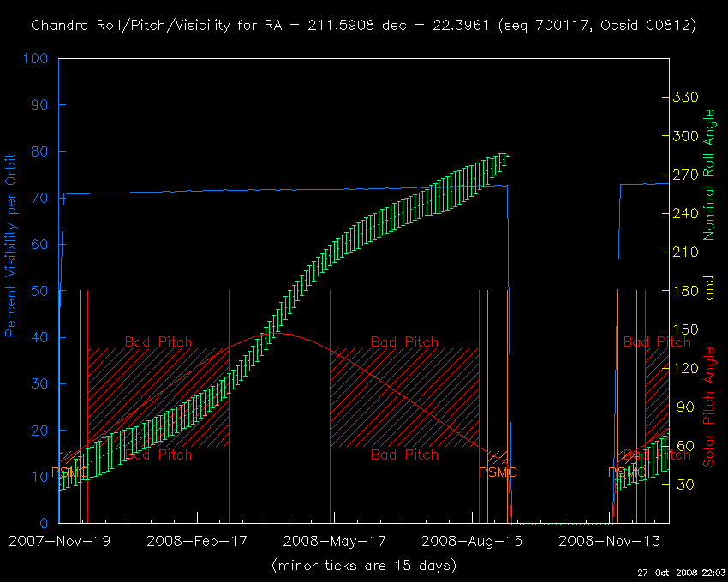Click the upper middle Bad Pitch label

(x=404, y=341)
